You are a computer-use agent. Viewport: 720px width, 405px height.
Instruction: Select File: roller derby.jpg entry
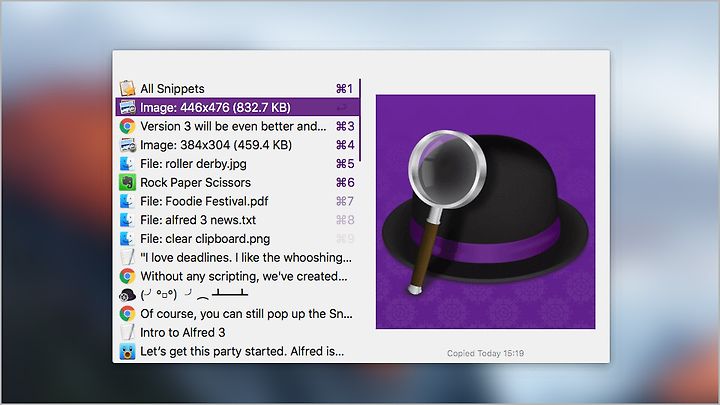point(237,163)
